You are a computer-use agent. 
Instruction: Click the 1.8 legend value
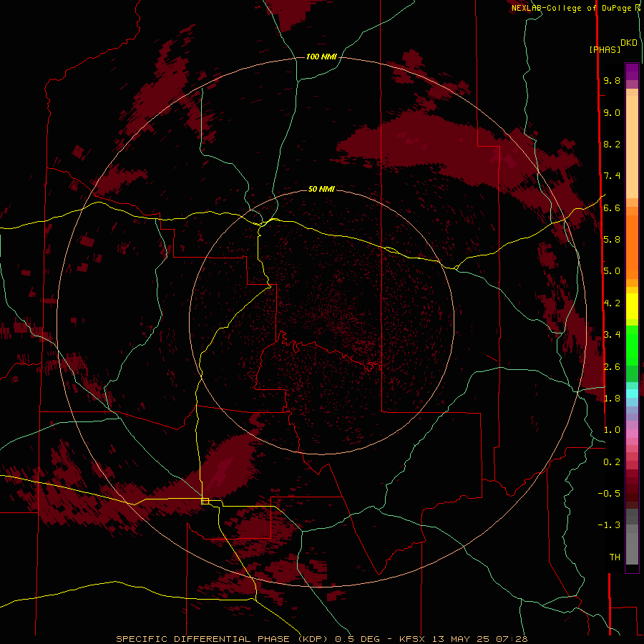coord(612,399)
